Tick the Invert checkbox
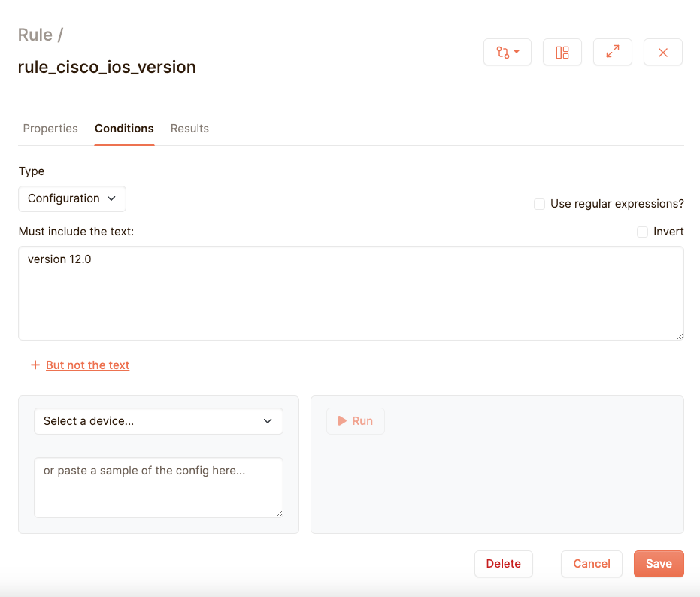Screen dimensions: 700x597 click(642, 232)
